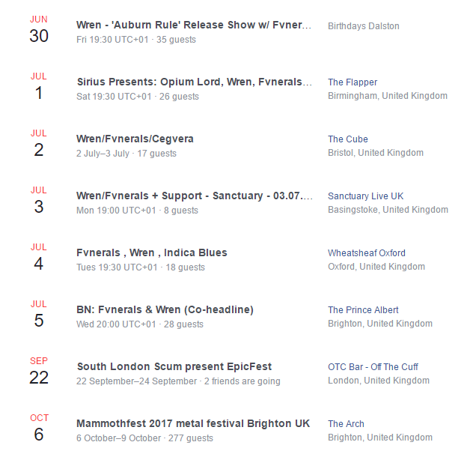Click the Sep 22 date badge
Image resolution: width=476 pixels, height=472 pixels.
(39, 371)
